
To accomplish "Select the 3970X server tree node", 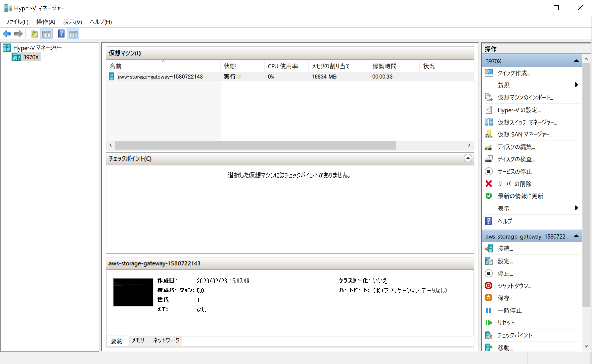I will [x=31, y=57].
